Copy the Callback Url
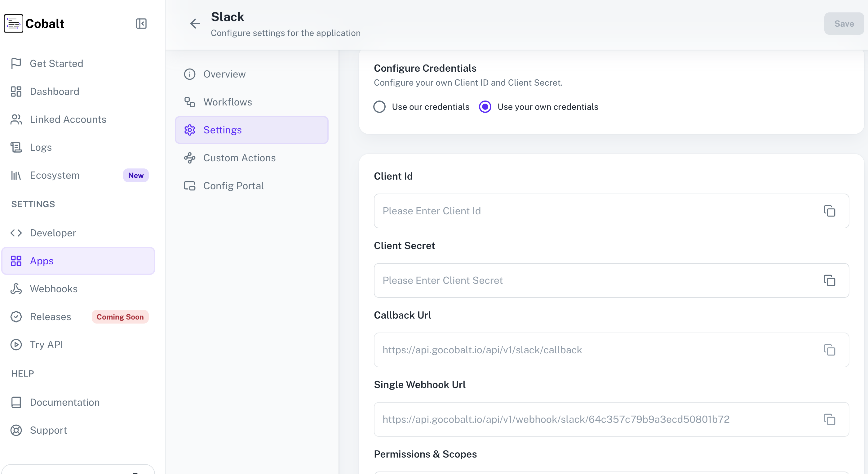The height and width of the screenshot is (474, 868). (x=830, y=350)
